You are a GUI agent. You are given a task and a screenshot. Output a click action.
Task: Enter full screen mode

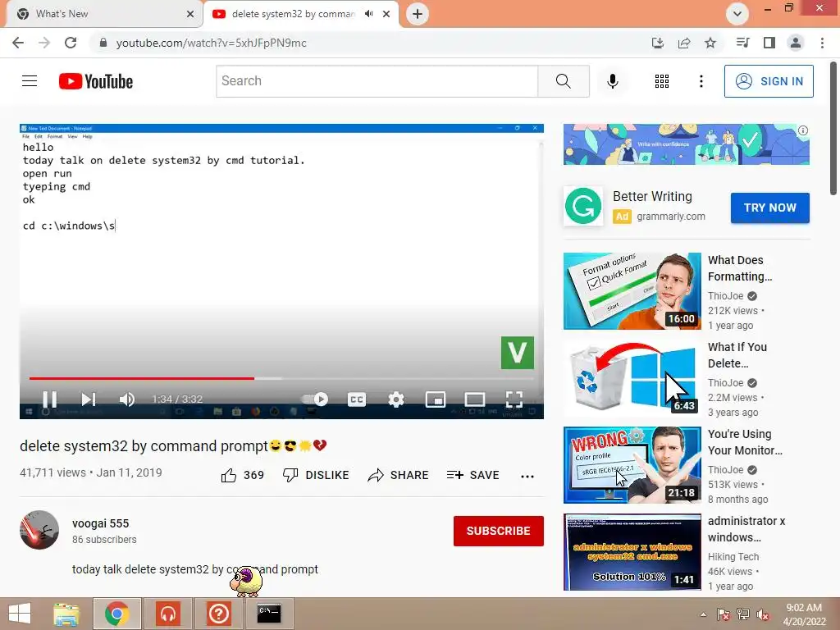point(514,399)
